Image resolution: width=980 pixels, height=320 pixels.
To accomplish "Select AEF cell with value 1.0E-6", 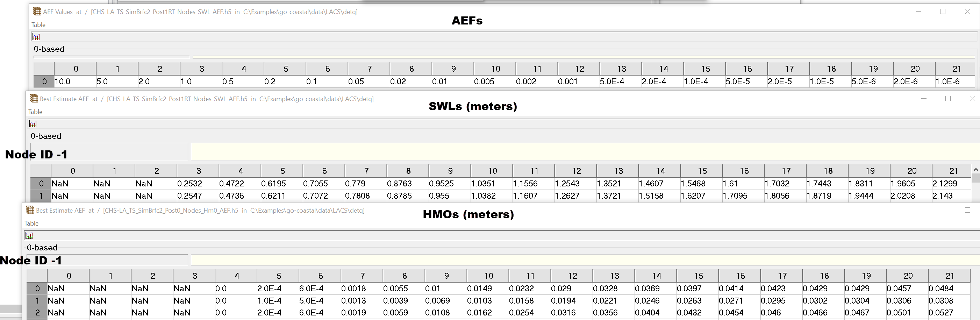I will click(x=956, y=81).
